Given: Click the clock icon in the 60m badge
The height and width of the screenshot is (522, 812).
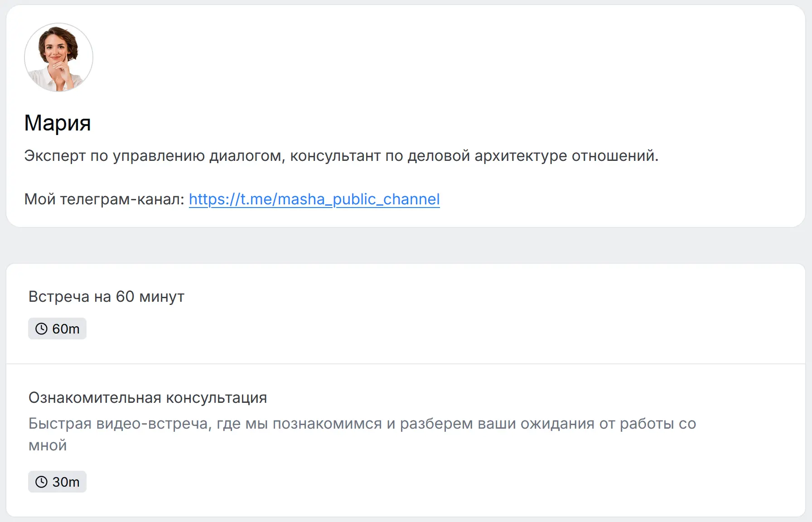Looking at the screenshot, I should coord(41,329).
